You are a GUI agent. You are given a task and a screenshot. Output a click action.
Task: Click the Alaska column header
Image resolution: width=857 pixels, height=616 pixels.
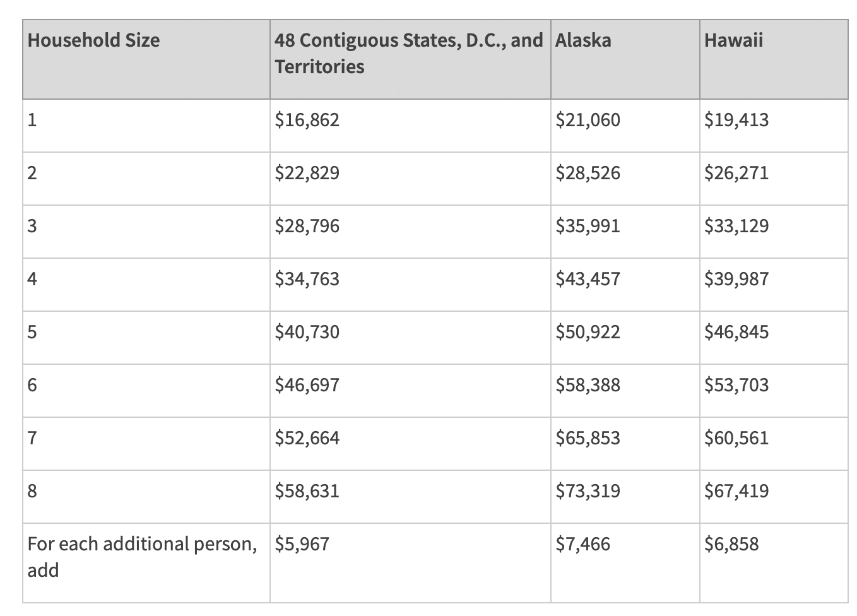tap(584, 40)
